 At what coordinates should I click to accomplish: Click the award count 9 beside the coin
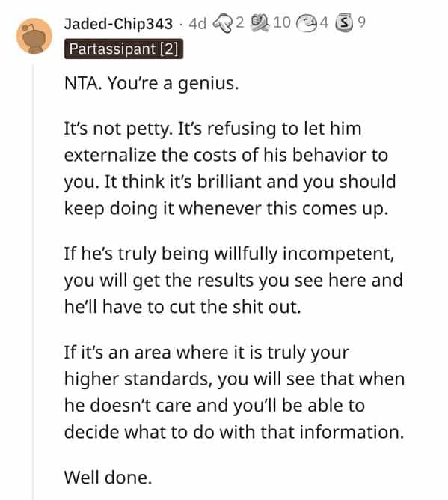(x=361, y=22)
